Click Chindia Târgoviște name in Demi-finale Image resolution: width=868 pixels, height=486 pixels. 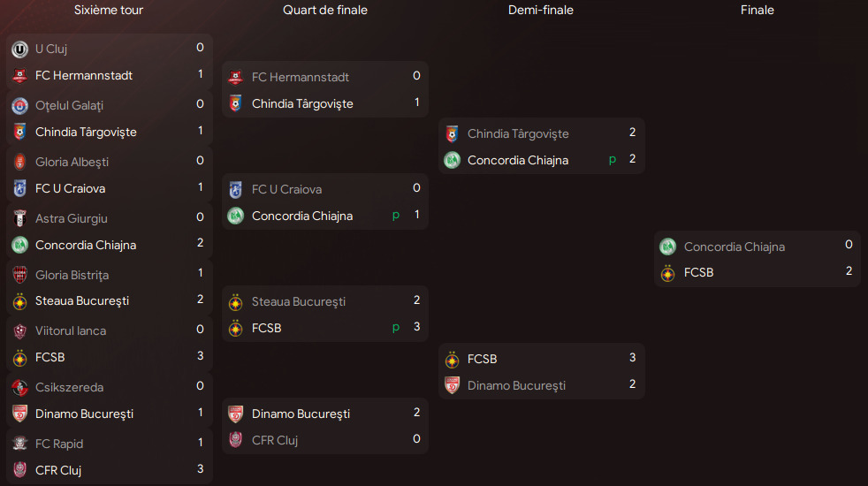pyautogui.click(x=518, y=134)
